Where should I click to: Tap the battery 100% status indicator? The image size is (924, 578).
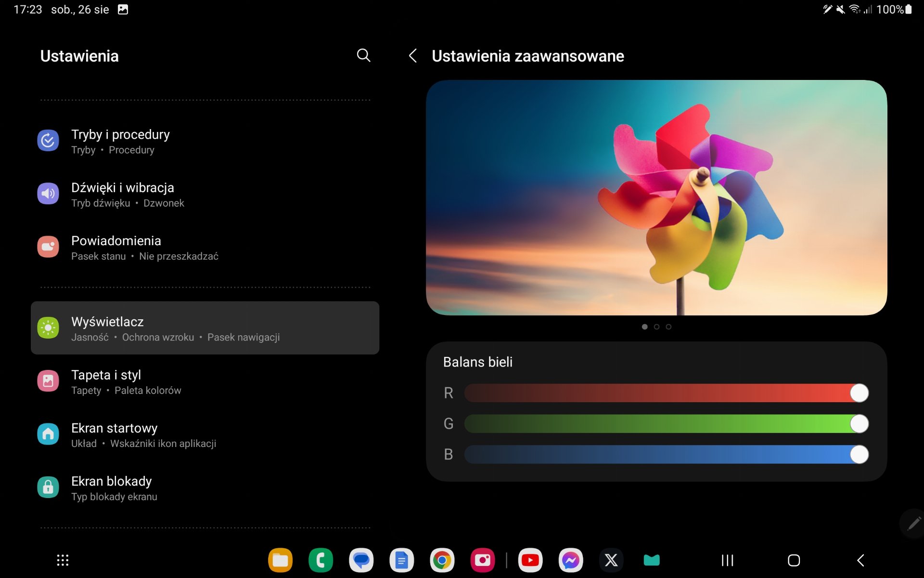(x=894, y=10)
